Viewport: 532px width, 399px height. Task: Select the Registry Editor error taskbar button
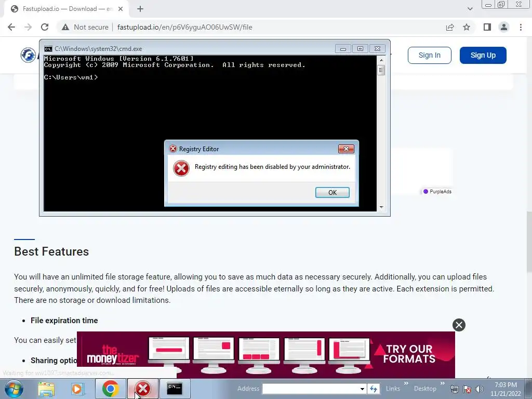pyautogui.click(x=143, y=389)
